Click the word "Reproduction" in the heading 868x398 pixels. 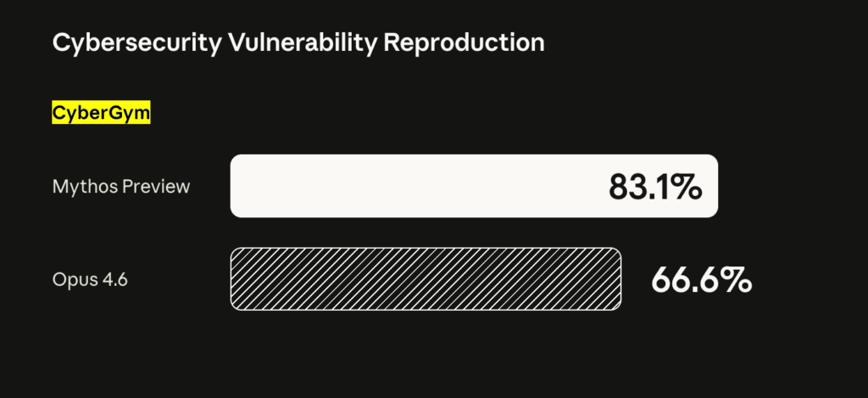[x=465, y=43]
